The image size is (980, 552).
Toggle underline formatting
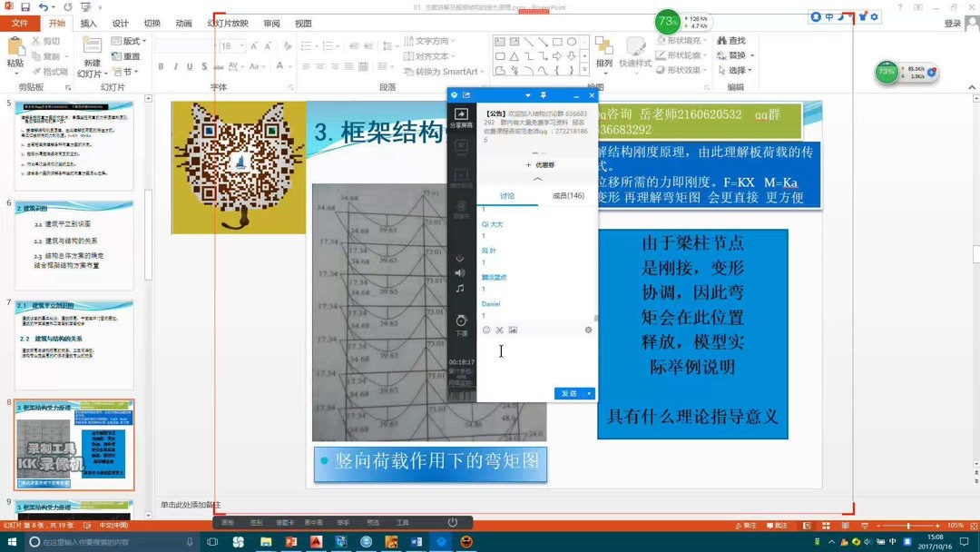pyautogui.click(x=189, y=65)
